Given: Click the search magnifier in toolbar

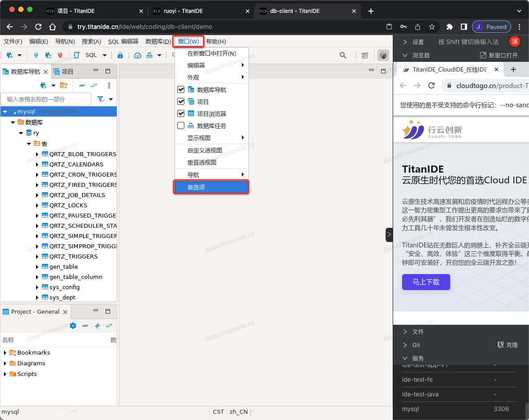Looking at the screenshot, I should click(343, 55).
